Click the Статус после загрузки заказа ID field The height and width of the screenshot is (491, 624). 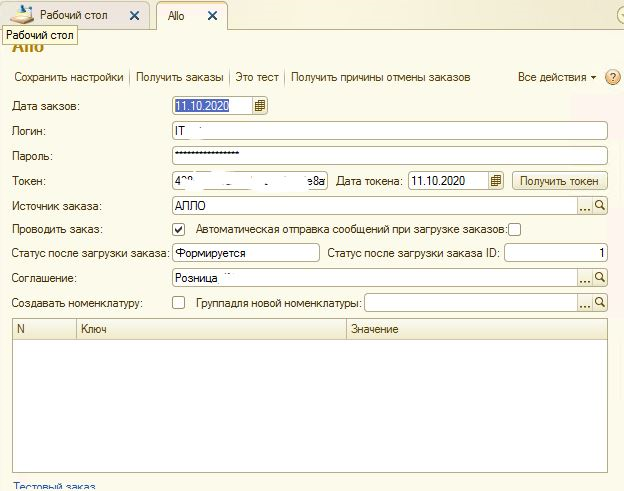click(556, 253)
